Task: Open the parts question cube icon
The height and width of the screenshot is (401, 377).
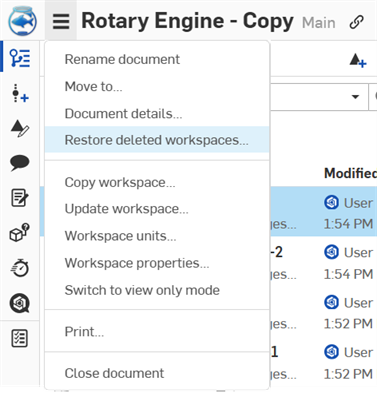Action: pos(20,233)
